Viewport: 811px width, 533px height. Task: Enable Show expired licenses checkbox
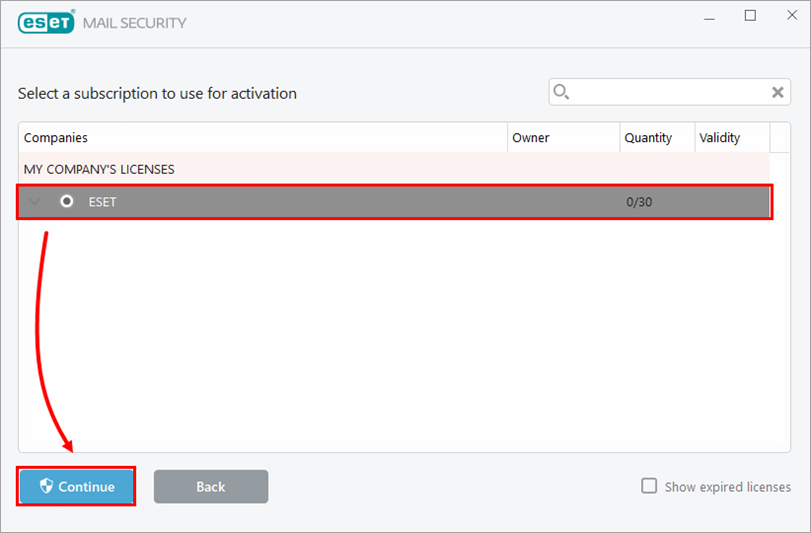click(x=649, y=486)
